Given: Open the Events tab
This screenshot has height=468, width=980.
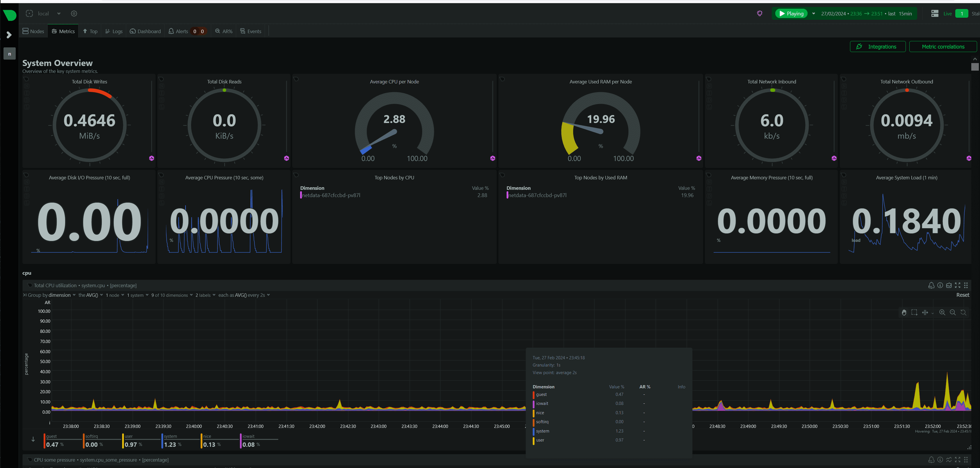Looking at the screenshot, I should coord(251,31).
